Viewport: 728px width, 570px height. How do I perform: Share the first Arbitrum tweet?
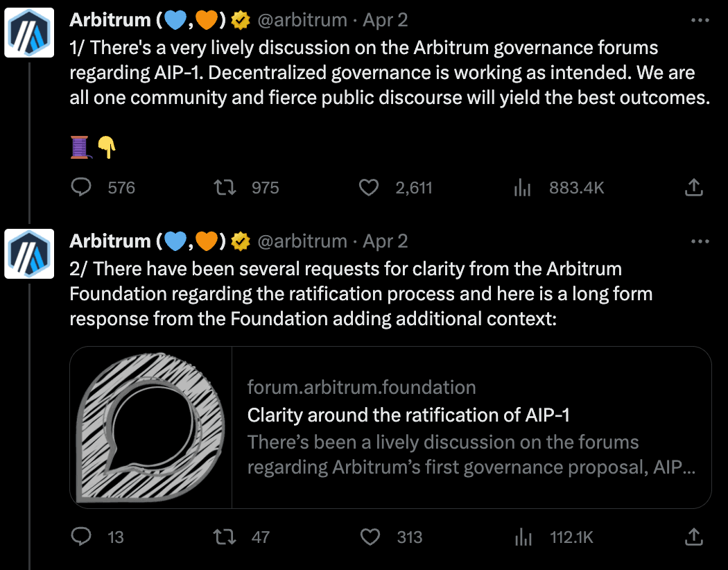click(x=694, y=187)
